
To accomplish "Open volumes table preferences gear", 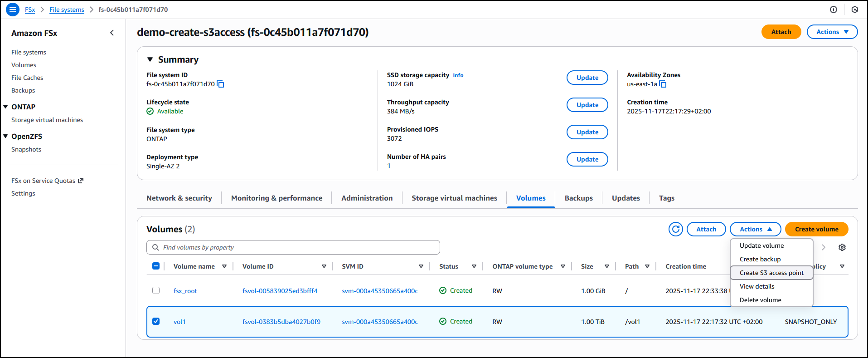I will click(x=842, y=247).
